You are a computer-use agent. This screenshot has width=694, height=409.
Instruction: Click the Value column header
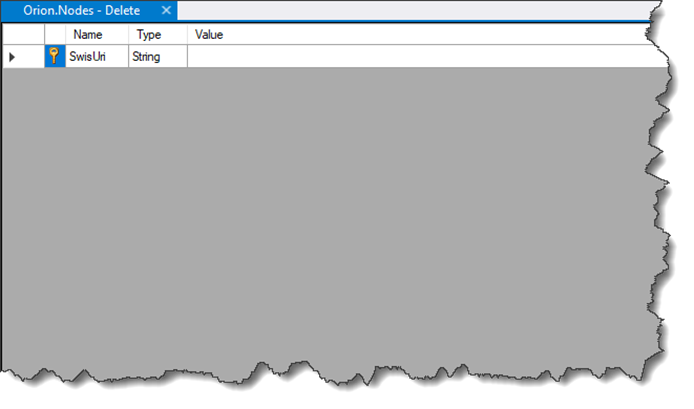tap(418, 34)
